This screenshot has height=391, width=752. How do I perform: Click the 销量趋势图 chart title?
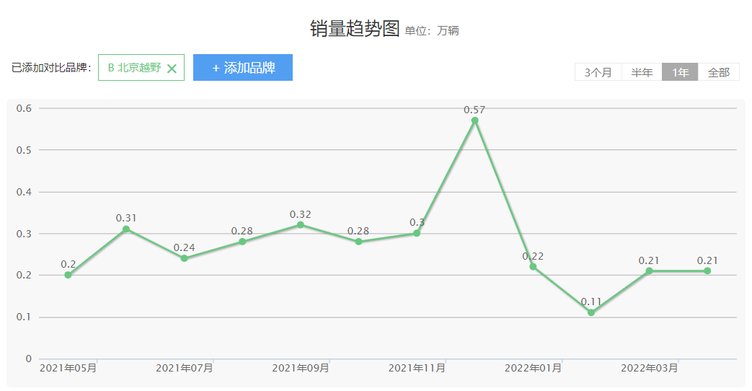pyautogui.click(x=354, y=28)
